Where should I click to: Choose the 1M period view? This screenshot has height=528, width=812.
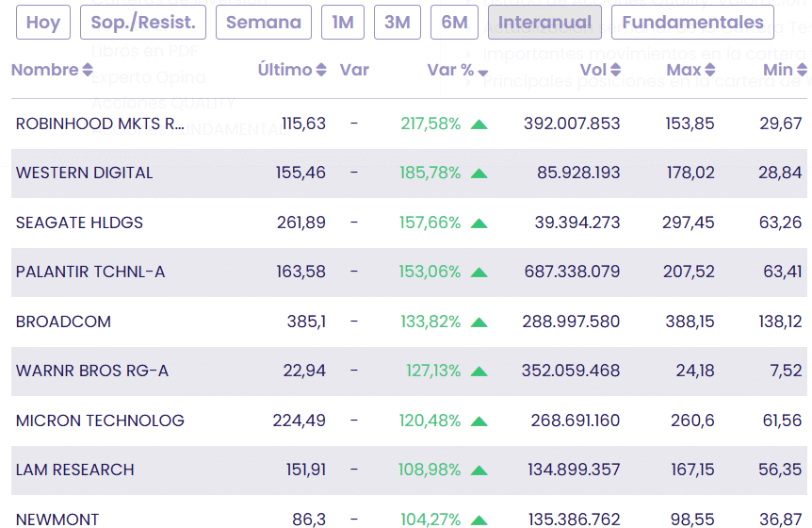(343, 23)
